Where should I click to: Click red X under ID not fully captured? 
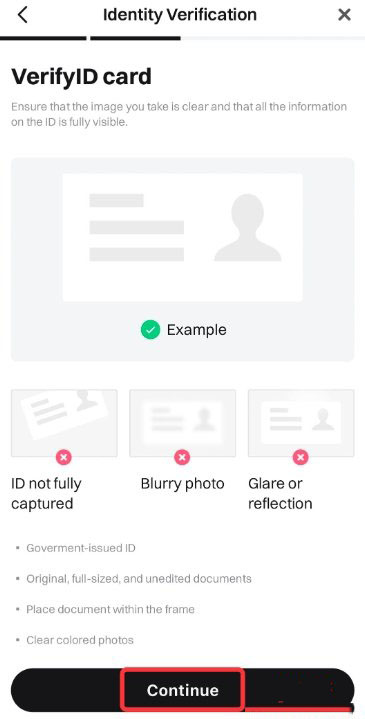[64, 457]
